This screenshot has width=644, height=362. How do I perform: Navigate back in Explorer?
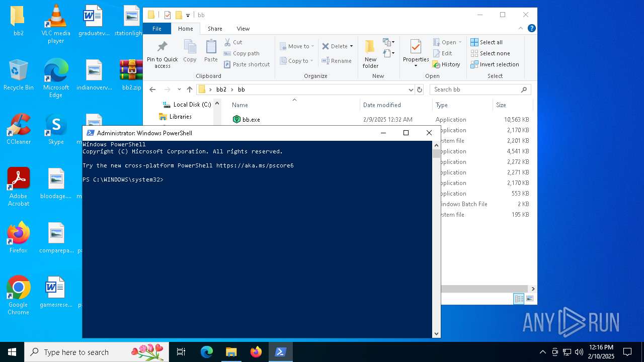pyautogui.click(x=152, y=89)
